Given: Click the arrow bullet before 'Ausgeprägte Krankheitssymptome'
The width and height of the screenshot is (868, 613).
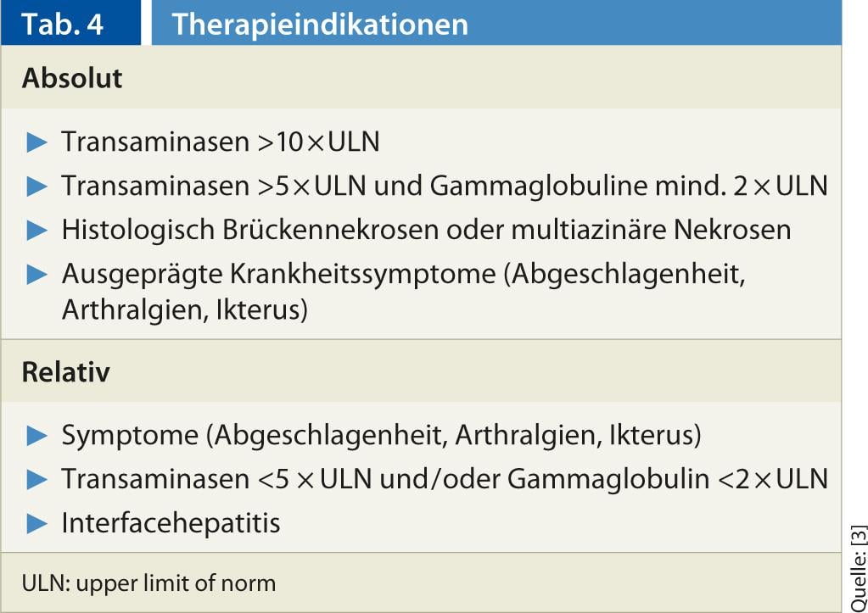Looking at the screenshot, I should coord(37,274).
